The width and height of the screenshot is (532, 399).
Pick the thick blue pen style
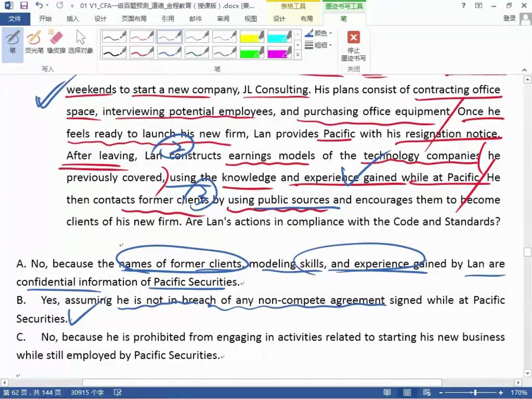coord(169,52)
